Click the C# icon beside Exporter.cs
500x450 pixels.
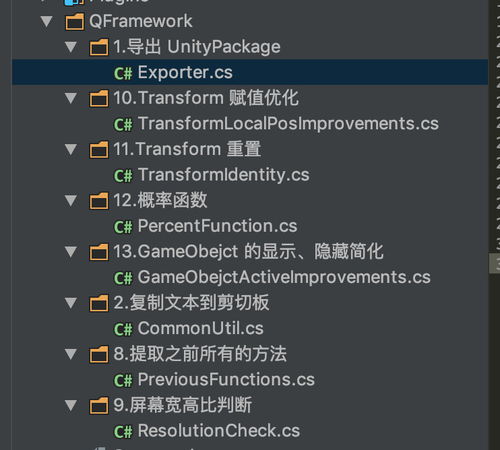tap(123, 73)
